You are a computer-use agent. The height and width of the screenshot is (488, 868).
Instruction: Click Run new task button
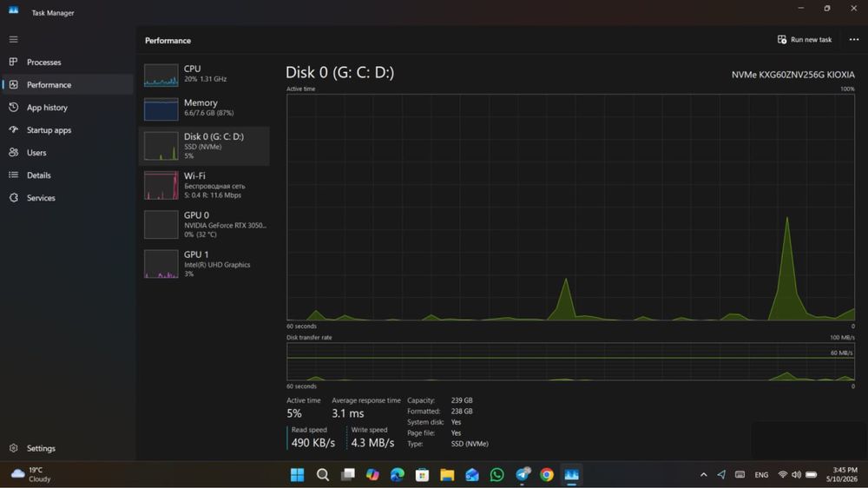805,39
